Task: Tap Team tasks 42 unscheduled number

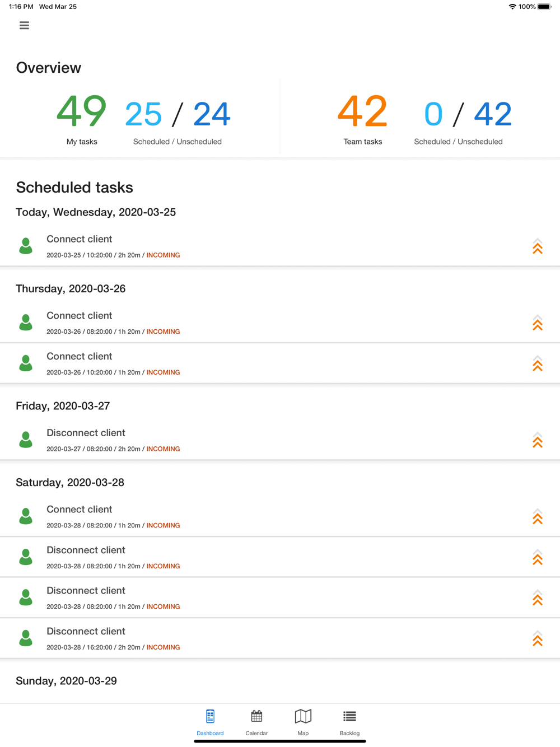Action: click(x=493, y=114)
